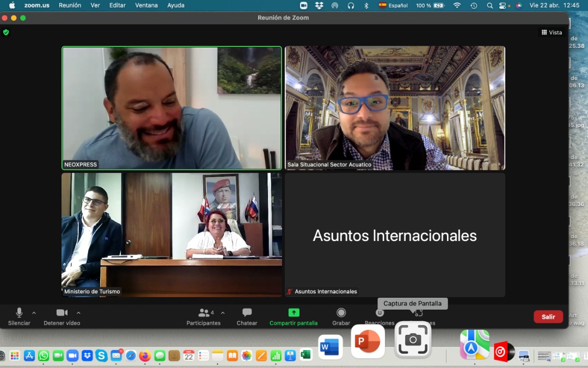
Task: Start recording with the Grabar icon
Action: click(x=341, y=316)
